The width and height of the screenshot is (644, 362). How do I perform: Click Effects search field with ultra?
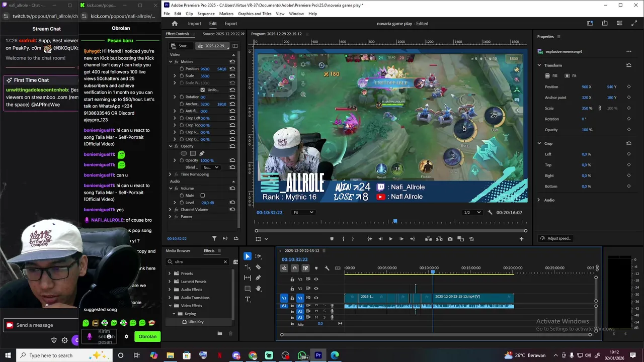[x=197, y=262]
